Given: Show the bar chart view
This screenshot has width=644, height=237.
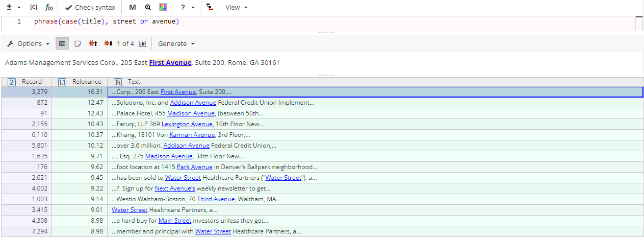Looking at the screenshot, I should pyautogui.click(x=142, y=44).
